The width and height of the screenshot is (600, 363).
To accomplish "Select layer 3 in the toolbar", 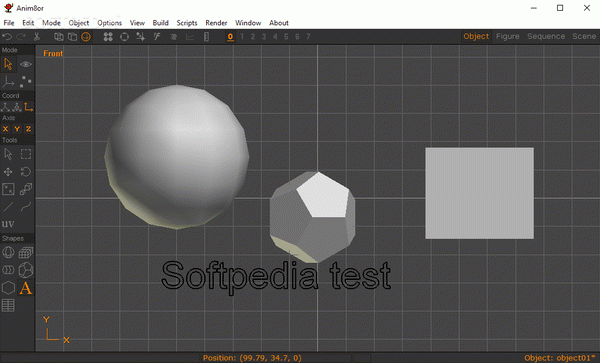I will (x=264, y=37).
